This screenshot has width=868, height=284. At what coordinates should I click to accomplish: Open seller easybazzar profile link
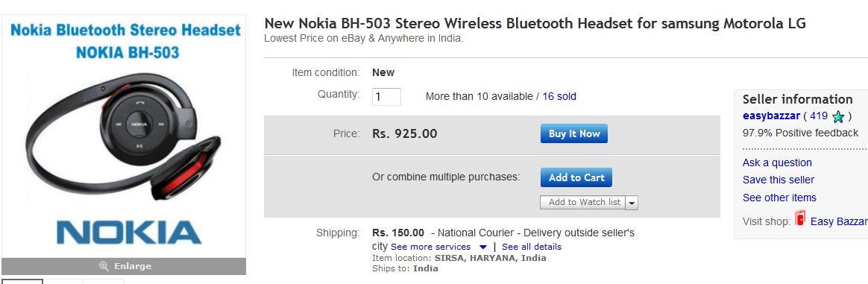click(x=771, y=116)
